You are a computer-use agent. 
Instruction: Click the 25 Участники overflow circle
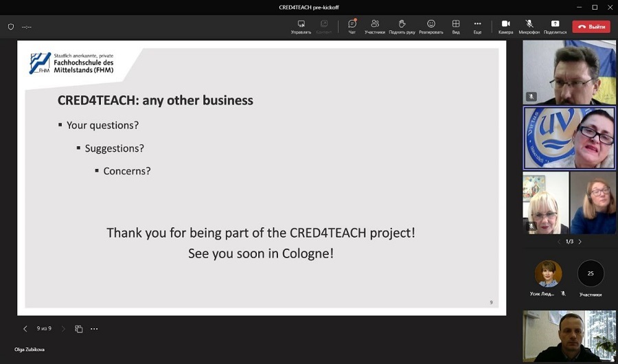click(x=591, y=273)
